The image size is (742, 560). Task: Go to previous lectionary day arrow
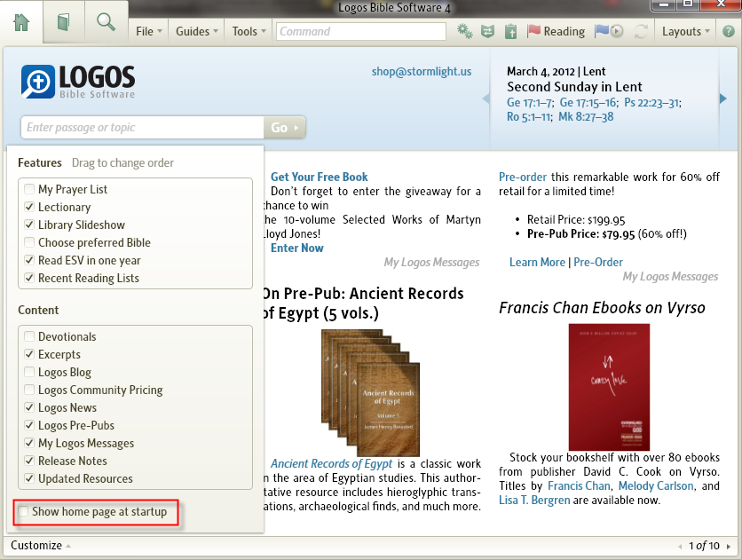(x=485, y=99)
